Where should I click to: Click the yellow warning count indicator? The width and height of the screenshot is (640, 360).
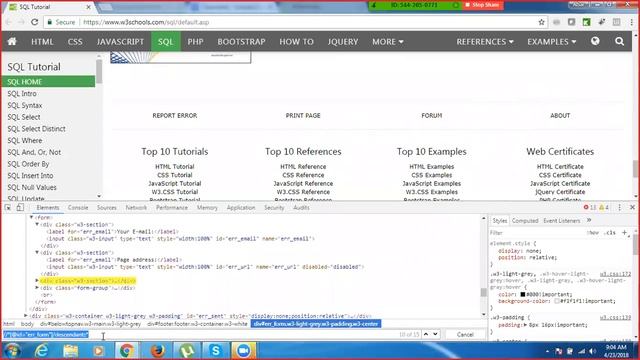pyautogui.click(x=604, y=207)
